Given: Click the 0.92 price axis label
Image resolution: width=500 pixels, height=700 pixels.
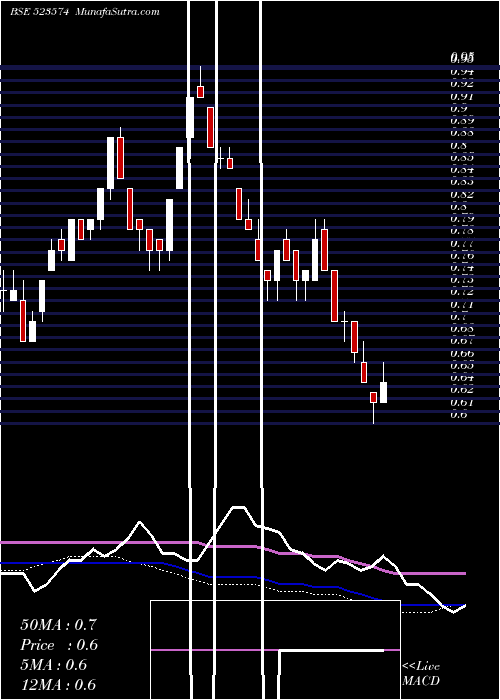Looking at the screenshot, I should pos(462,83).
